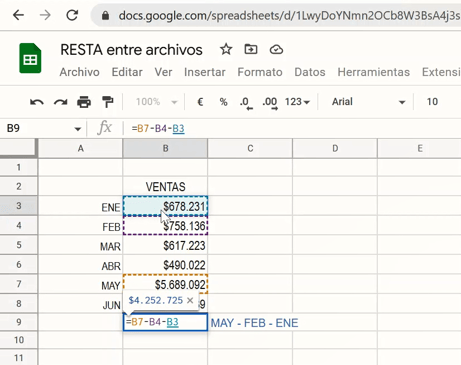
Task: Click the fx function icon
Action: pyautogui.click(x=105, y=128)
